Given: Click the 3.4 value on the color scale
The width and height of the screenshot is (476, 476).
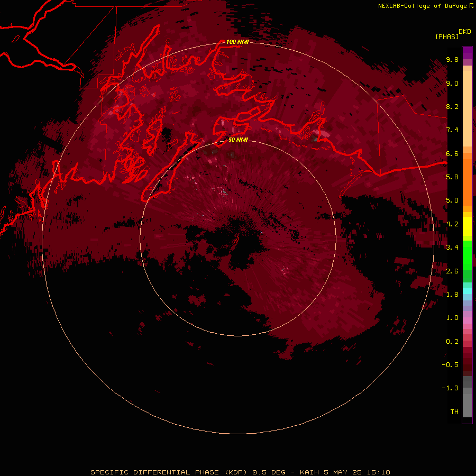Looking at the screenshot, I should pos(452,247).
